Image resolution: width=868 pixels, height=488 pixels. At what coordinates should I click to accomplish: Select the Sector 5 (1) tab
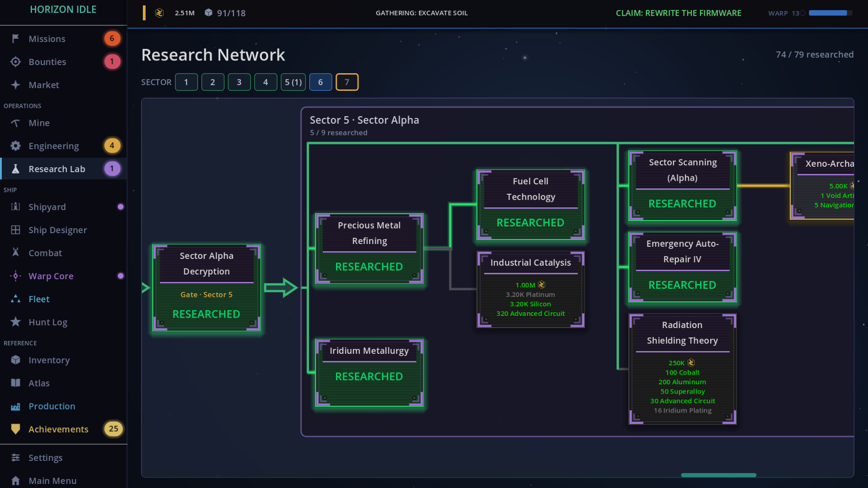point(293,82)
